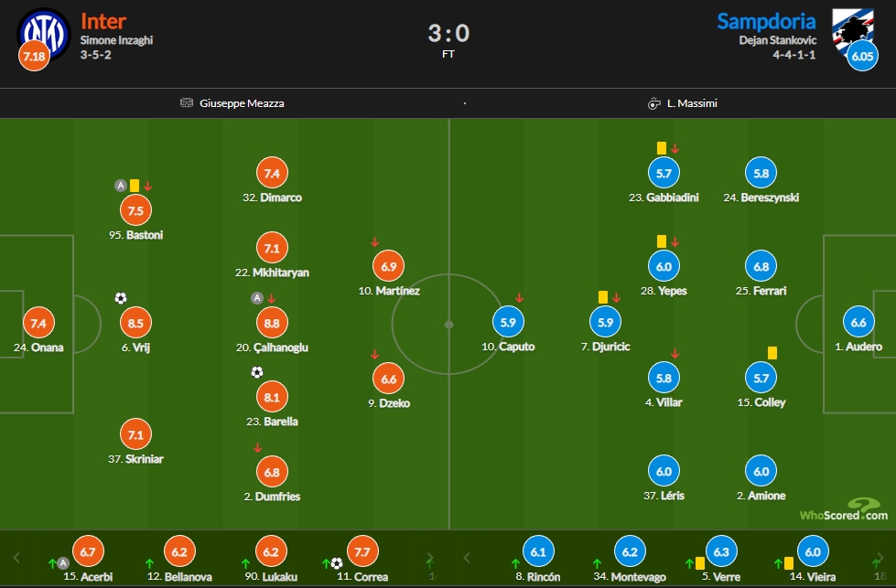
Task: Show previous Sampdoria substitutes with left chevron
Action: click(x=466, y=558)
